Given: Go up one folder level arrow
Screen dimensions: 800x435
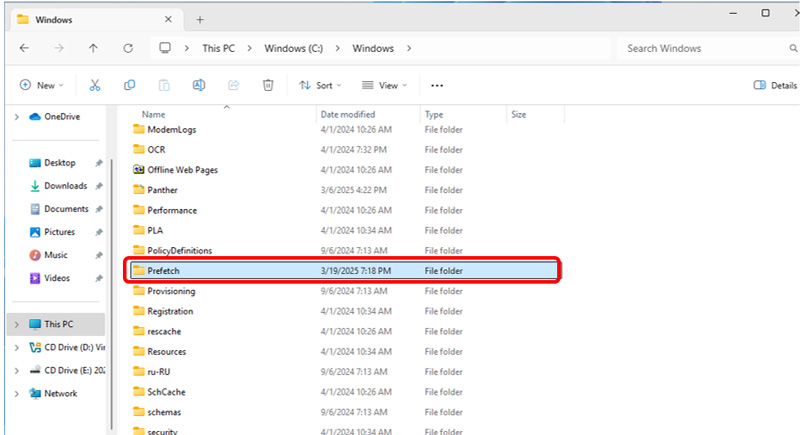Looking at the screenshot, I should [x=93, y=48].
